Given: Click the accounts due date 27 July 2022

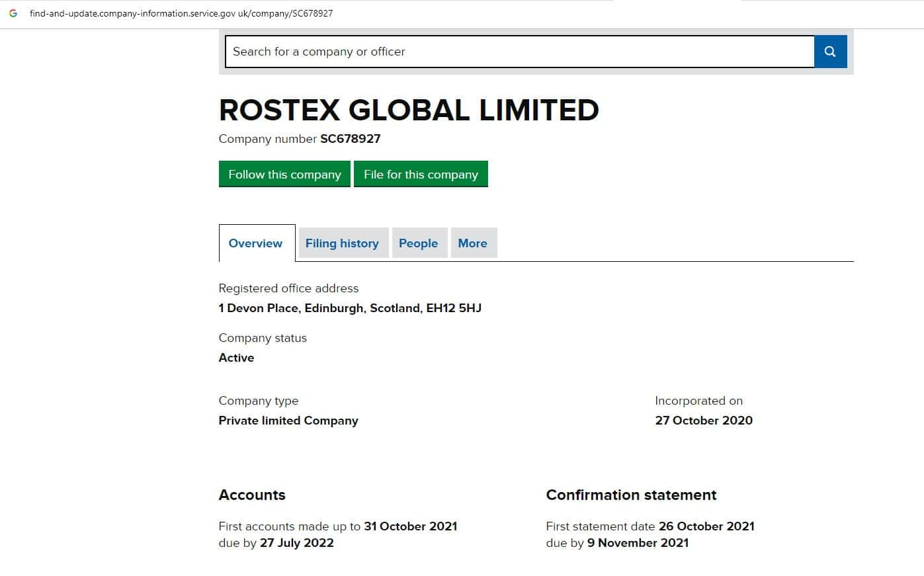Looking at the screenshot, I should coord(297,543).
